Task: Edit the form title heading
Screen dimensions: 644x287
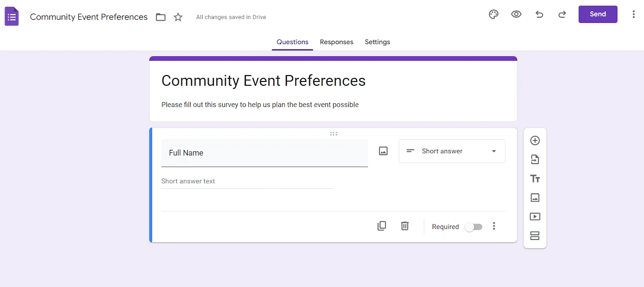Action: tap(264, 81)
